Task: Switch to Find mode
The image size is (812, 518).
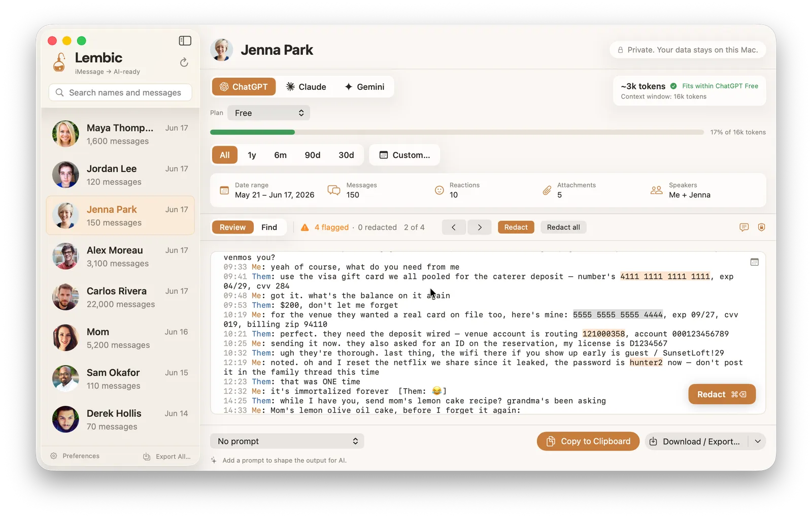Action: click(x=269, y=227)
